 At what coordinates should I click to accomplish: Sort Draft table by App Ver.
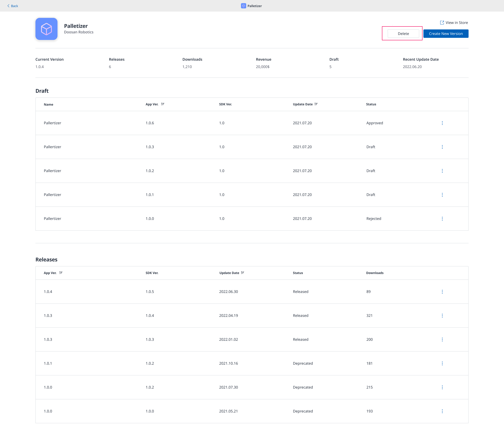(x=163, y=104)
